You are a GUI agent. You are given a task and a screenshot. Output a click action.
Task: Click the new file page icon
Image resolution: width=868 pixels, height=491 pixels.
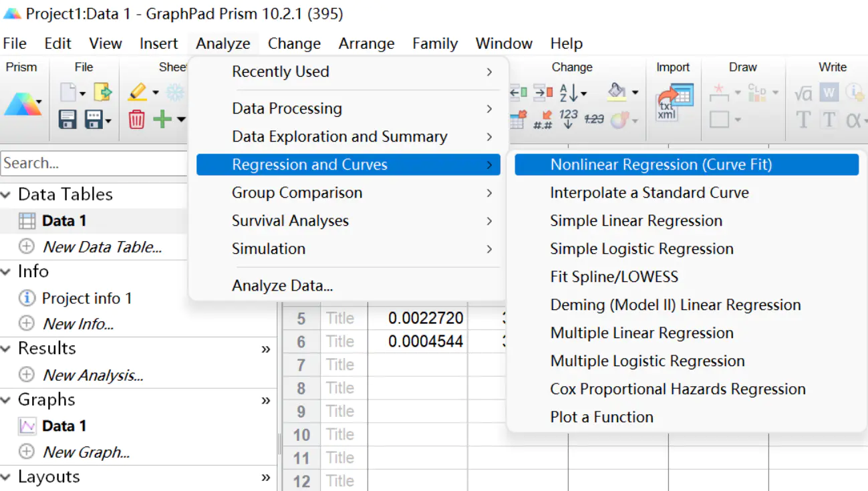click(x=68, y=92)
